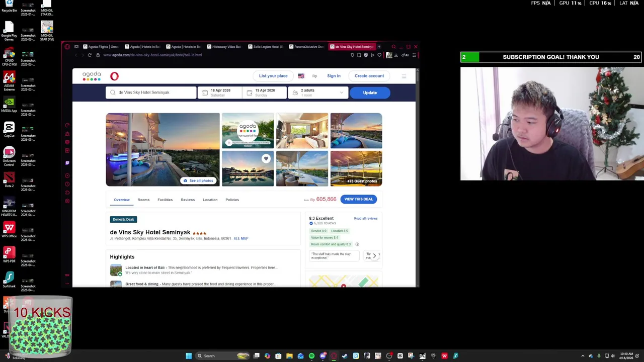Open Opera downloads icon
This screenshot has height=362, width=644.
[x=396, y=55]
